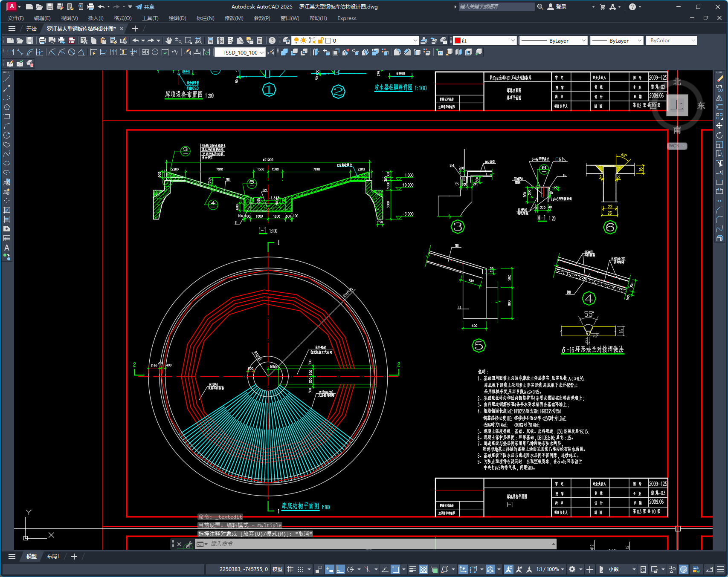
Task: Open the QuickCalc calculator icon
Action: pyautogui.click(x=260, y=40)
